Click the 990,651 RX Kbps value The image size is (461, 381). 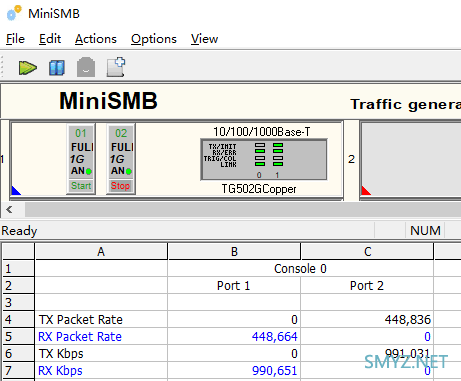(x=275, y=371)
